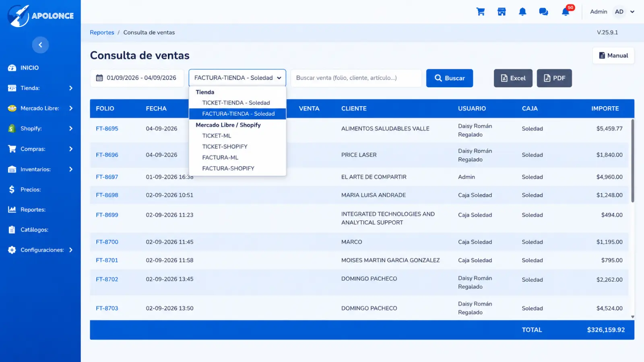This screenshot has height=362, width=644.
Task: Sort by the IMPORTE column header
Action: tap(605, 109)
